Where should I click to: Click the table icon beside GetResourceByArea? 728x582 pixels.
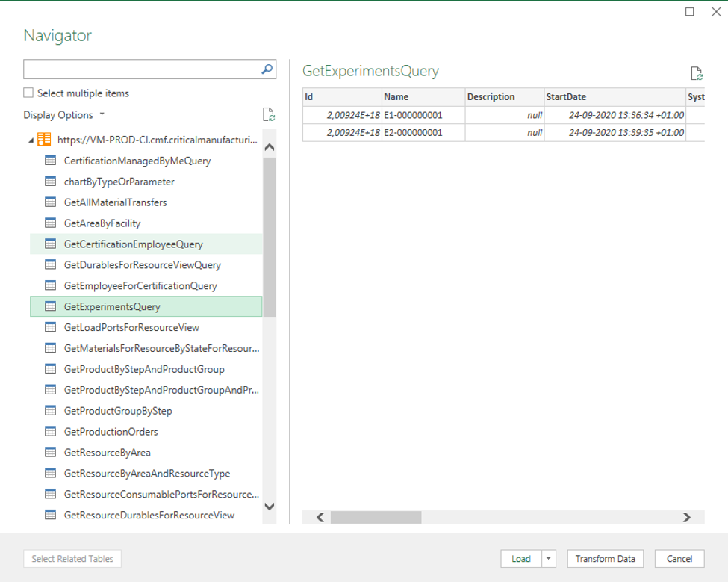coord(51,452)
